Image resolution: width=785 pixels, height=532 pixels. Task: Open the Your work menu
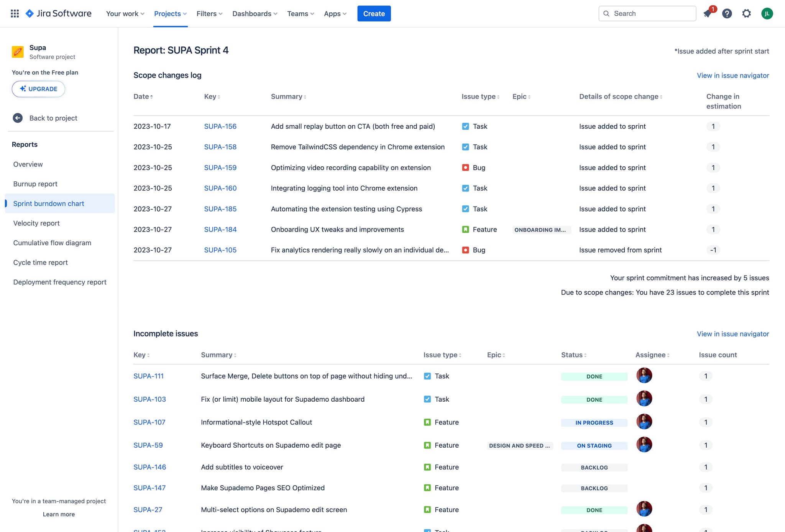[124, 13]
